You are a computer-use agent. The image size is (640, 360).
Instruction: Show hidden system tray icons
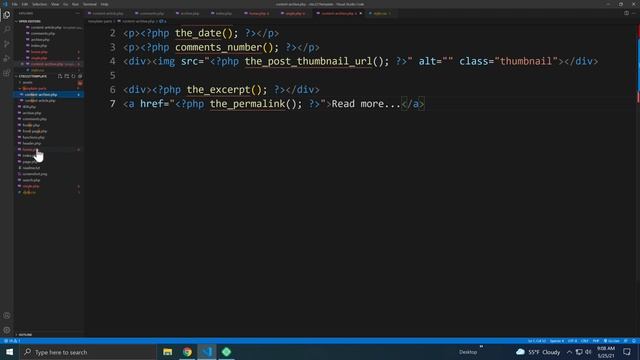click(x=569, y=352)
